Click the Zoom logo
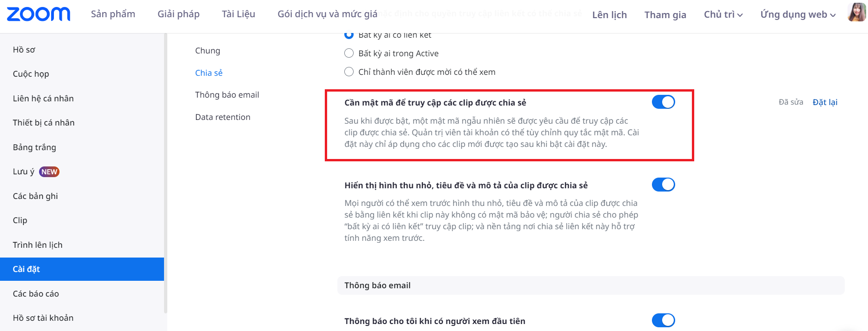This screenshot has width=868, height=331. pos(39,14)
